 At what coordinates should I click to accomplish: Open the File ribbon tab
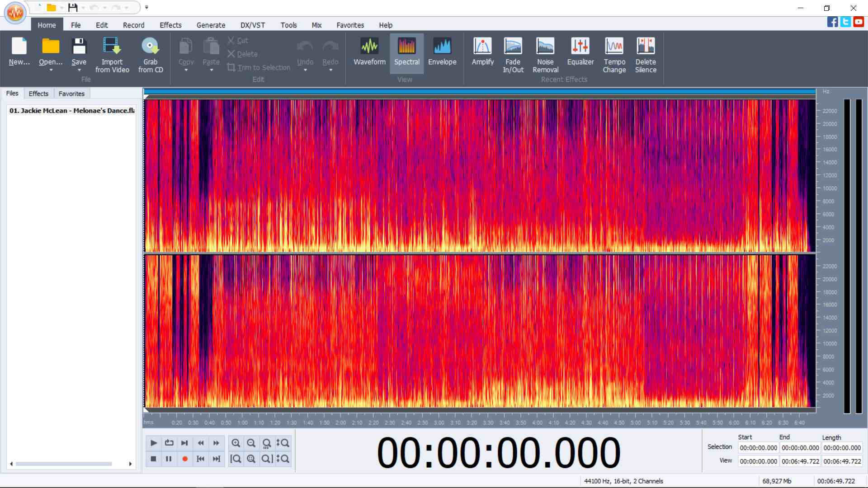point(75,25)
